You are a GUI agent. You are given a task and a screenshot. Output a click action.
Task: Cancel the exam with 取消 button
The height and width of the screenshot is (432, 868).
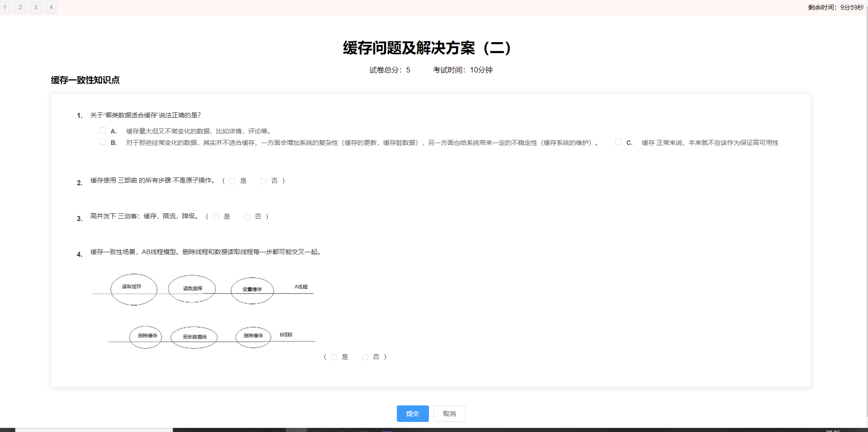click(x=450, y=414)
